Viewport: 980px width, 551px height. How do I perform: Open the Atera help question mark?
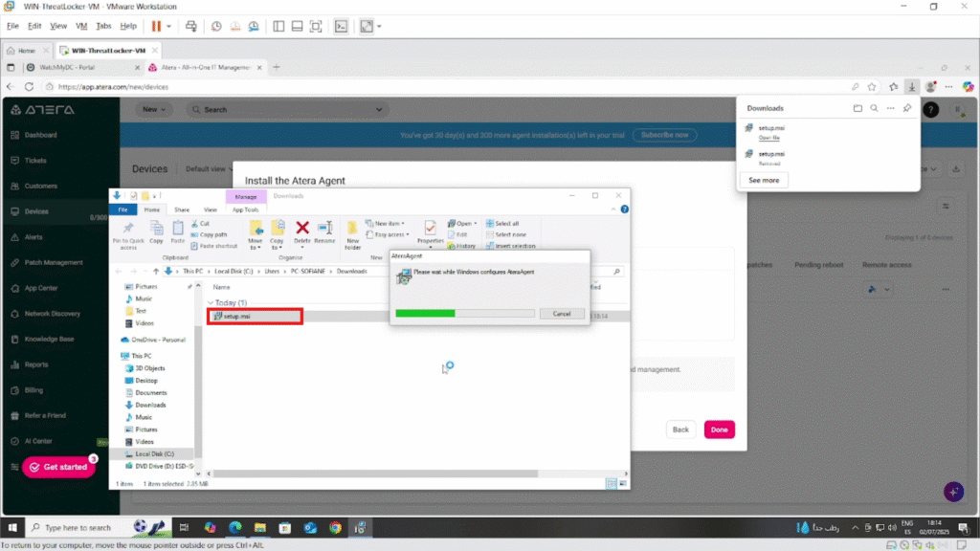point(930,110)
